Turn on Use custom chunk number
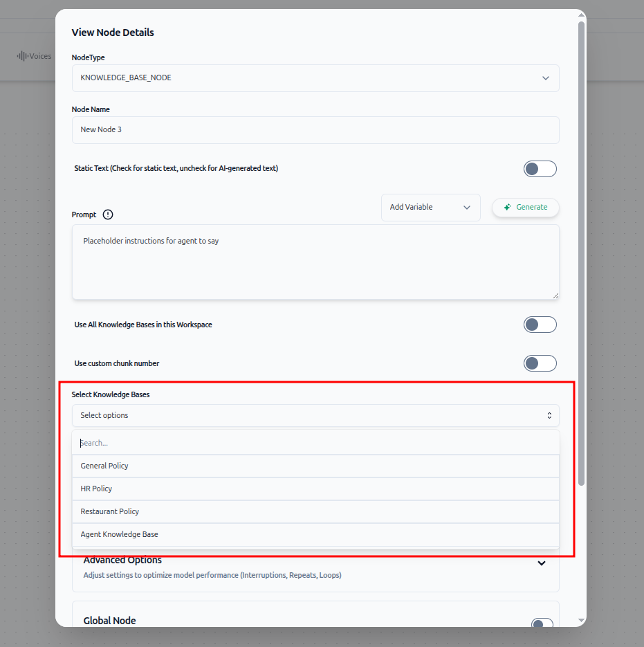This screenshot has width=644, height=647. [540, 363]
